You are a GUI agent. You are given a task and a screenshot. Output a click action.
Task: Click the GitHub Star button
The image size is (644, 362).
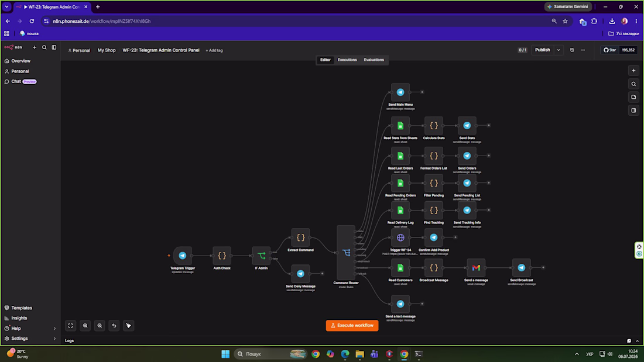click(610, 50)
